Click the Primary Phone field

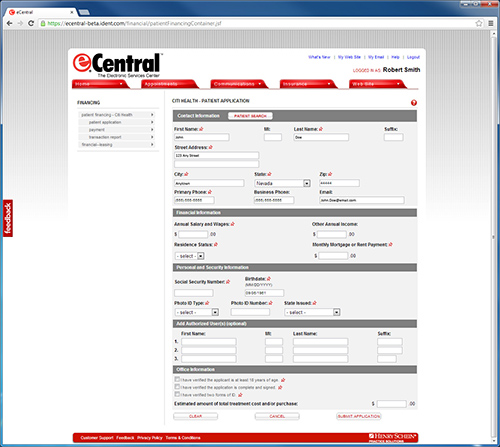click(x=194, y=200)
